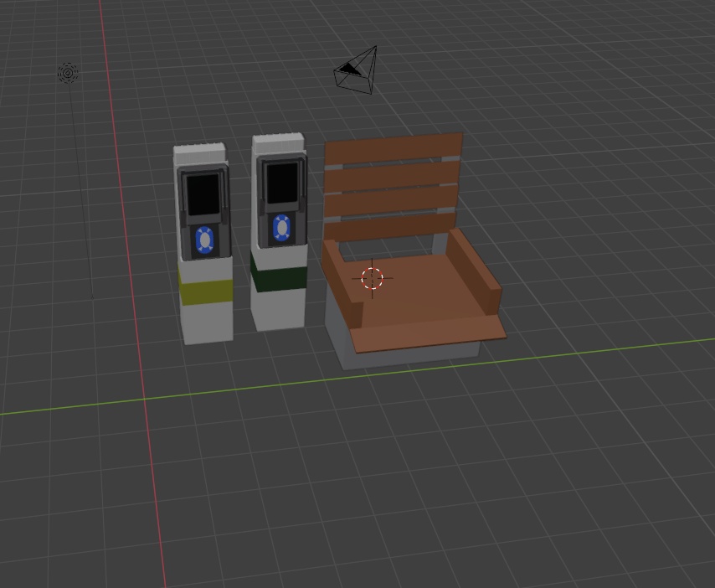Select the point light object

(68, 73)
